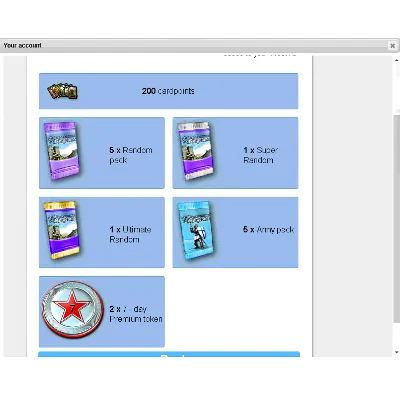Click the 5 x Random pack text
This screenshot has height=400, width=400.
click(x=131, y=155)
